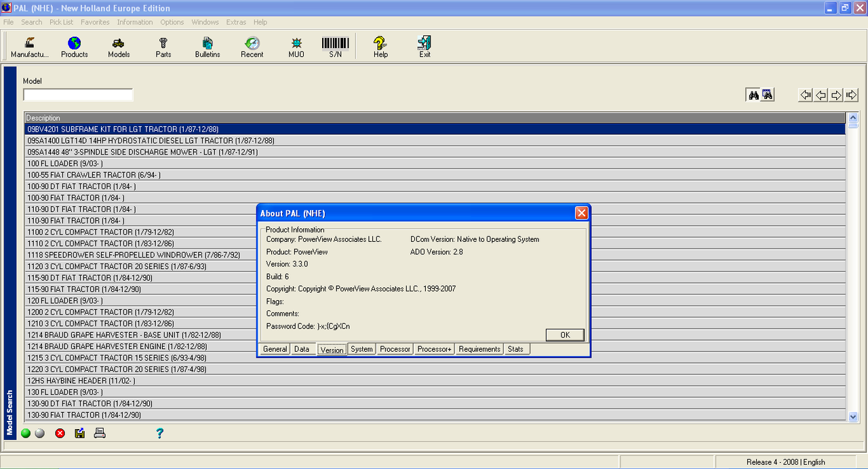Open the Favorites menu
Screen dimensions: 868x469
coord(95,22)
